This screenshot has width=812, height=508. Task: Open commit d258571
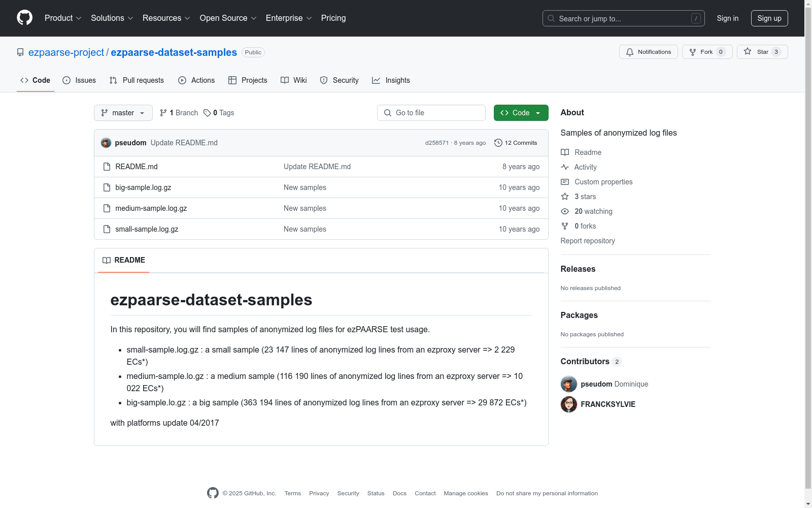437,143
